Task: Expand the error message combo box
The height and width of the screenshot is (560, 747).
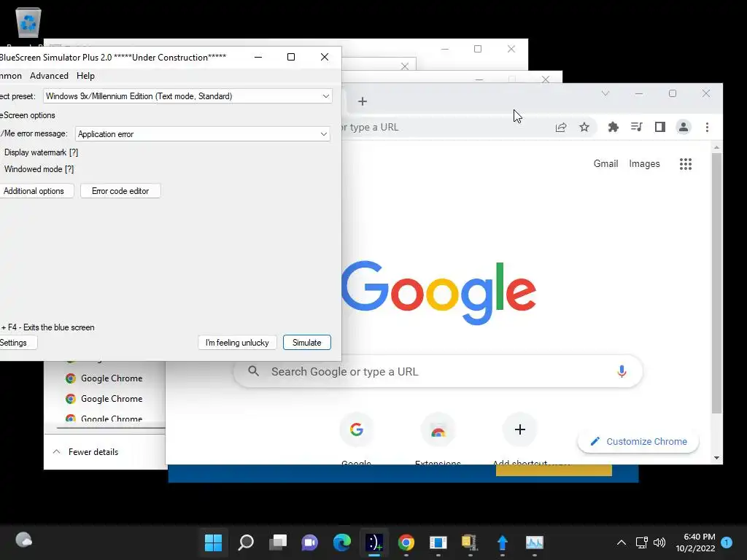Action: pyautogui.click(x=203, y=134)
